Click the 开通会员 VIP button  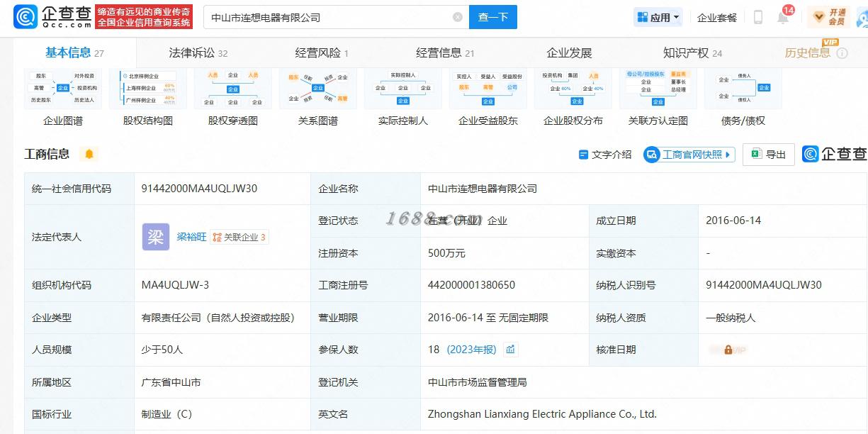click(x=829, y=17)
